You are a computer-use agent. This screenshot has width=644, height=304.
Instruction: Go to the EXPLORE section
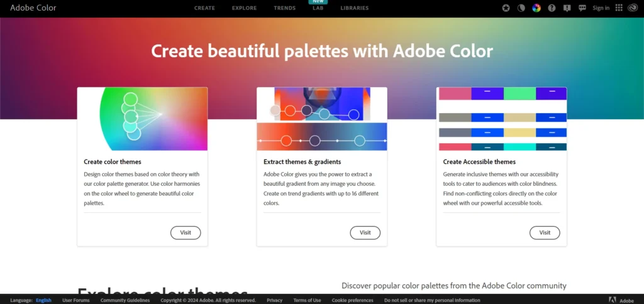(x=245, y=8)
